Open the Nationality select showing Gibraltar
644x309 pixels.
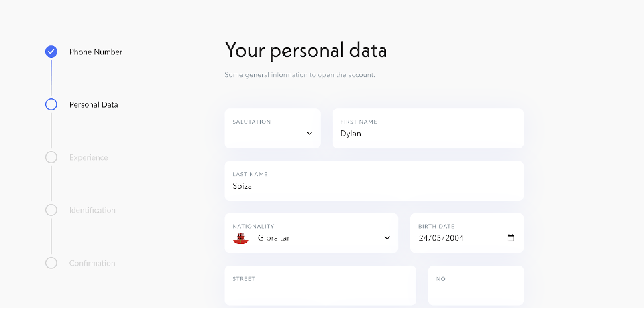311,233
